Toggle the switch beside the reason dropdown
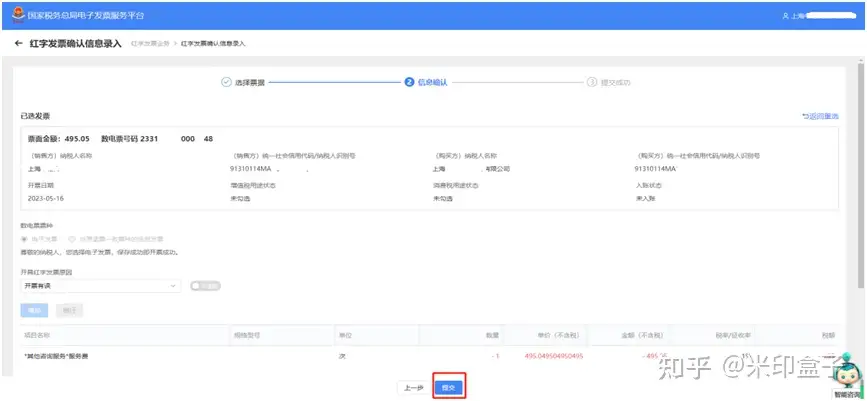This screenshot has width=867, height=401. pyautogui.click(x=205, y=286)
